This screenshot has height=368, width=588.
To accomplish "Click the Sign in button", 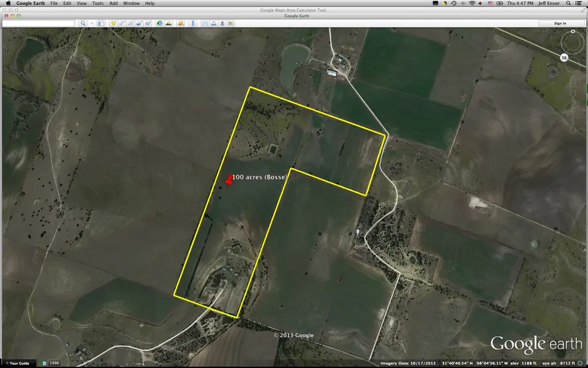I will click(560, 23).
